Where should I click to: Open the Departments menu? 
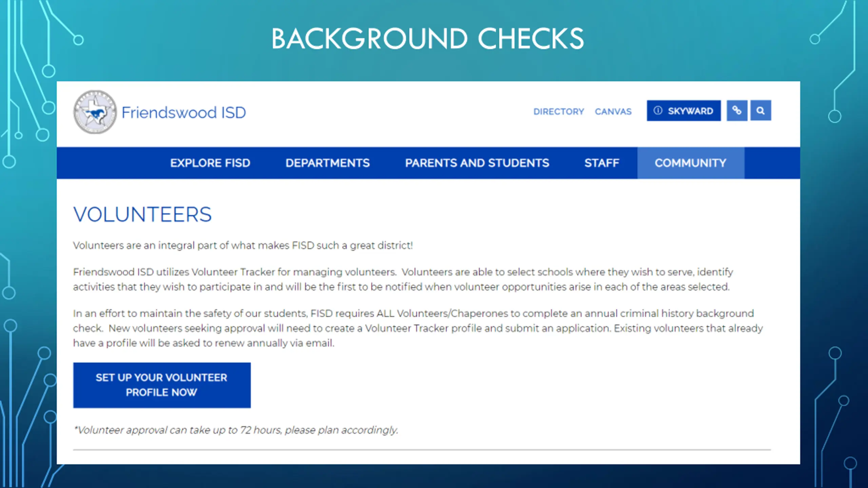pos(328,163)
